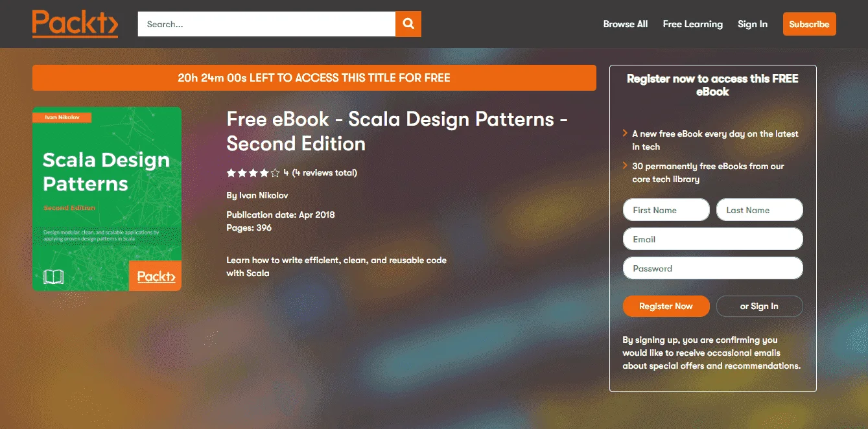This screenshot has width=868, height=429.
Task: Click the Packt logo in header
Action: click(75, 24)
